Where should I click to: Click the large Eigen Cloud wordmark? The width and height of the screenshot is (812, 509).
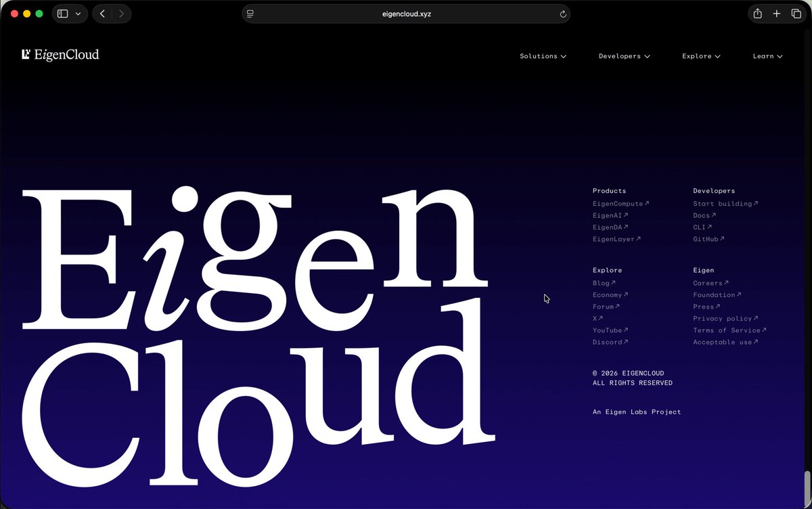(259, 335)
